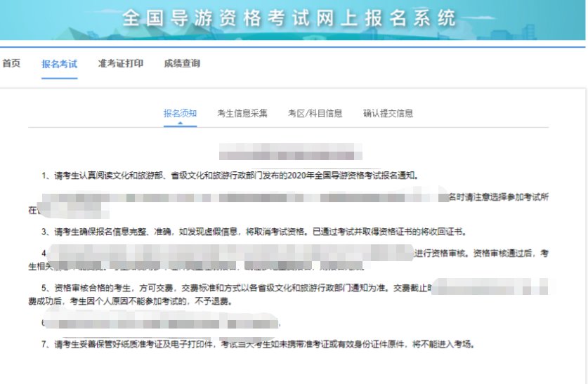
Task: Open the 首页 navigation tab
Action: pos(11,64)
